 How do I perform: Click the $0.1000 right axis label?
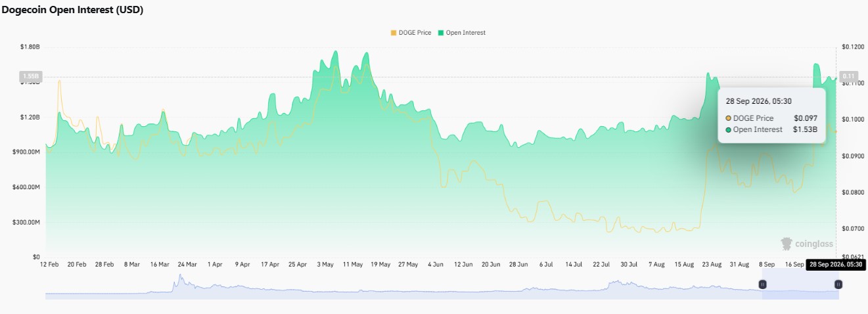coord(854,120)
